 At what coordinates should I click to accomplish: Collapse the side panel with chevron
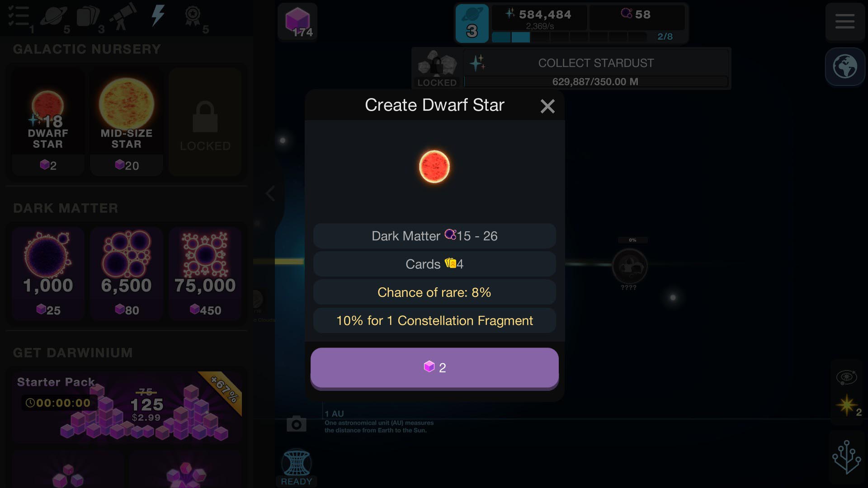tap(270, 193)
